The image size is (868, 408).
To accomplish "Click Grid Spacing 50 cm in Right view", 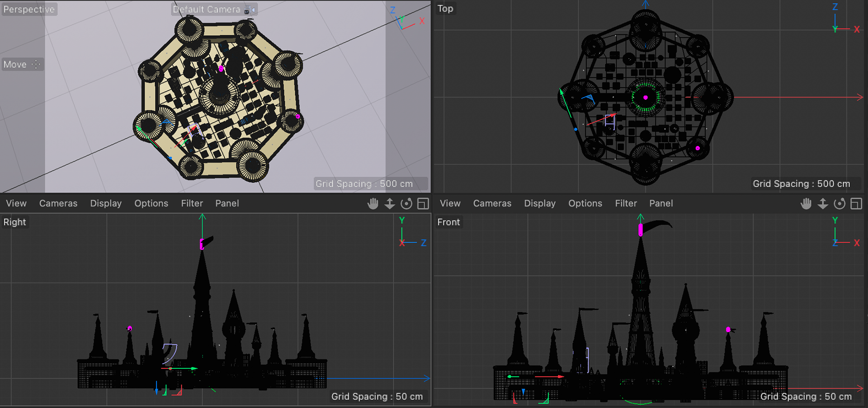I will pyautogui.click(x=377, y=396).
